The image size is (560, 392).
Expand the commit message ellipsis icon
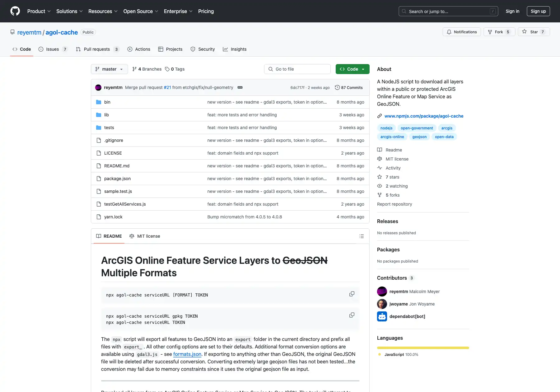click(240, 87)
